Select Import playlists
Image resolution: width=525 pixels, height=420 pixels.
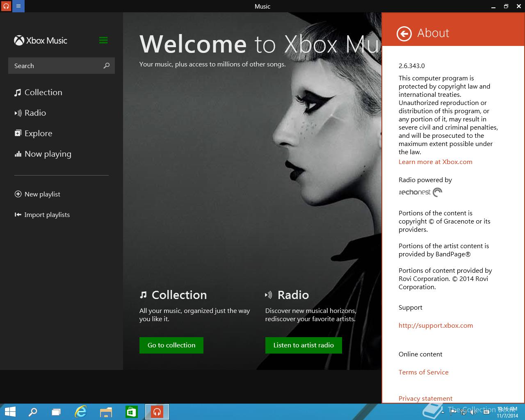42,215
